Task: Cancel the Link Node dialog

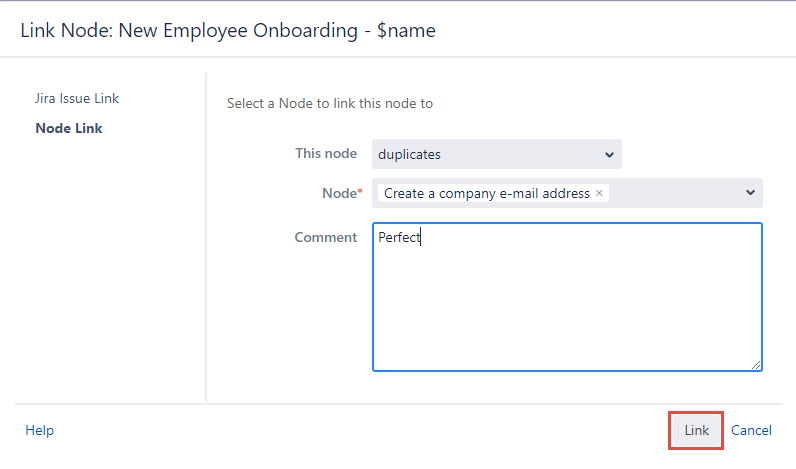Action: tap(751, 430)
